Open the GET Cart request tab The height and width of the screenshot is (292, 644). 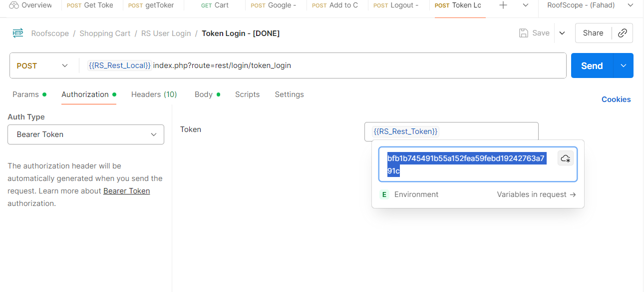(x=215, y=5)
